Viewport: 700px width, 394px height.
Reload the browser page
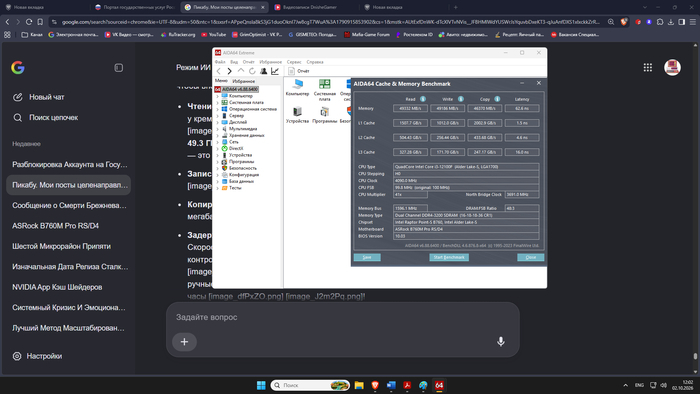(29, 22)
